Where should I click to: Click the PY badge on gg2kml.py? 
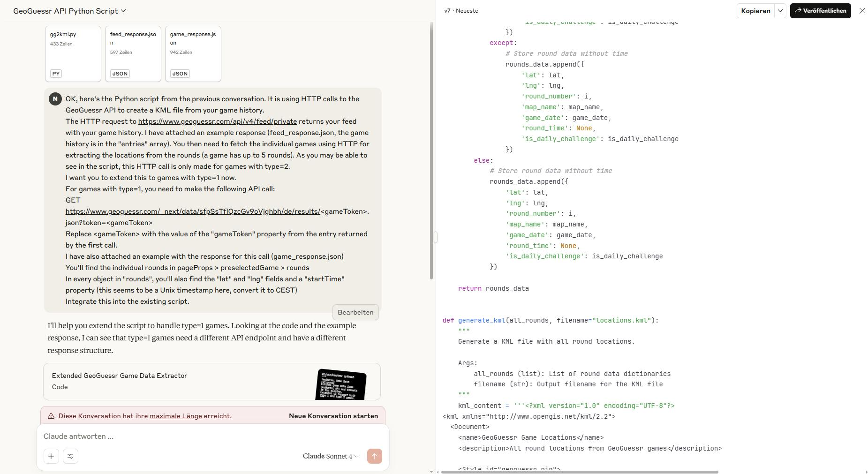coord(56,74)
